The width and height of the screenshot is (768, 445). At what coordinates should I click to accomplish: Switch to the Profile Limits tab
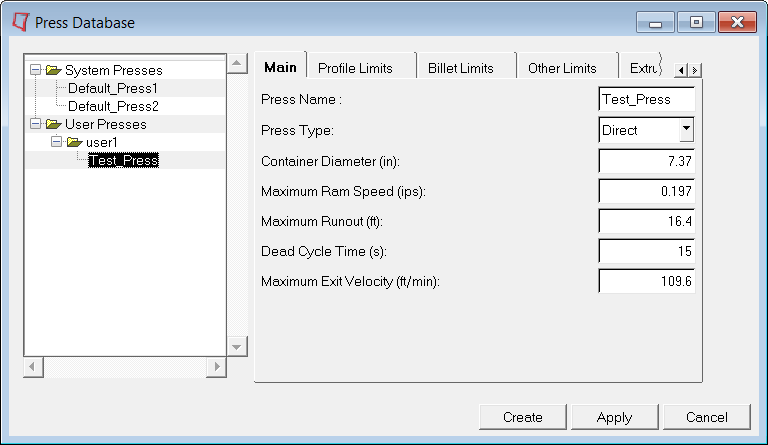click(x=354, y=68)
